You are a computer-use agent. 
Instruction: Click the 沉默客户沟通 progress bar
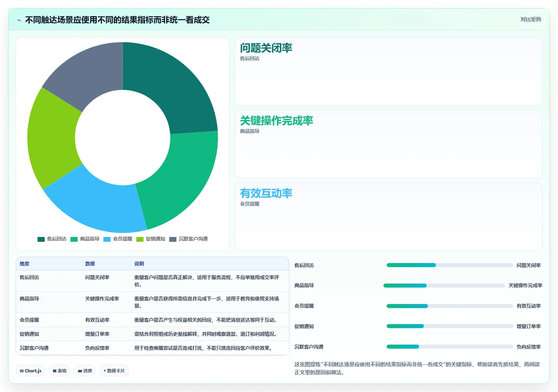coord(450,347)
